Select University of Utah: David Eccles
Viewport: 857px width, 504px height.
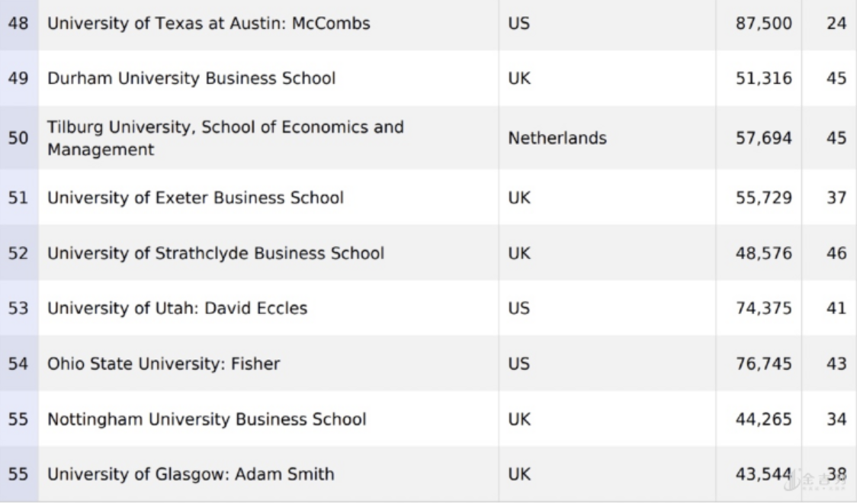click(178, 309)
